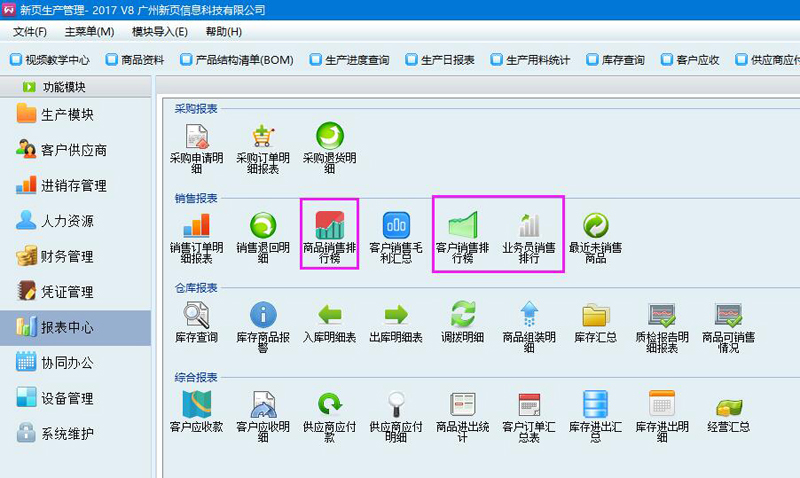Open 经营汇总 report icon
The width and height of the screenshot is (800, 478).
click(x=727, y=406)
